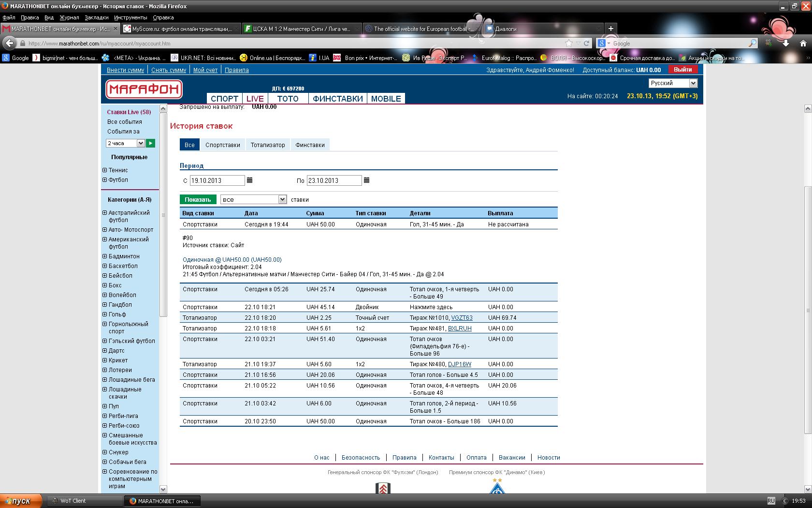Click the green go arrow beside '2 часа'

point(150,143)
